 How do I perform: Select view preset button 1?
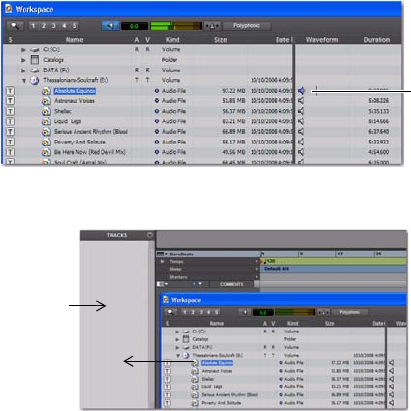(33, 26)
